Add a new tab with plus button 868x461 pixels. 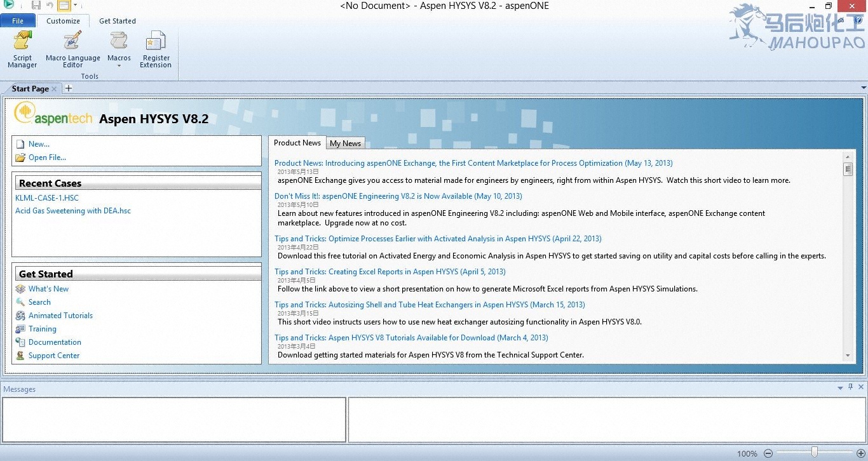pos(69,88)
